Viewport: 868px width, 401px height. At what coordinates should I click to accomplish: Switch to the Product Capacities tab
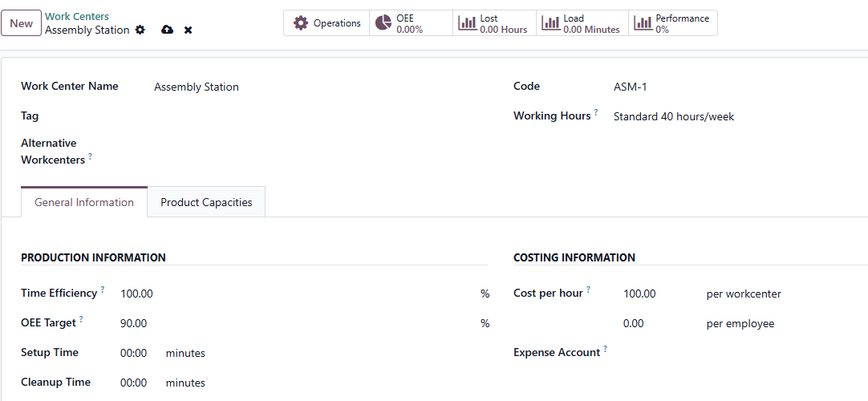point(206,202)
